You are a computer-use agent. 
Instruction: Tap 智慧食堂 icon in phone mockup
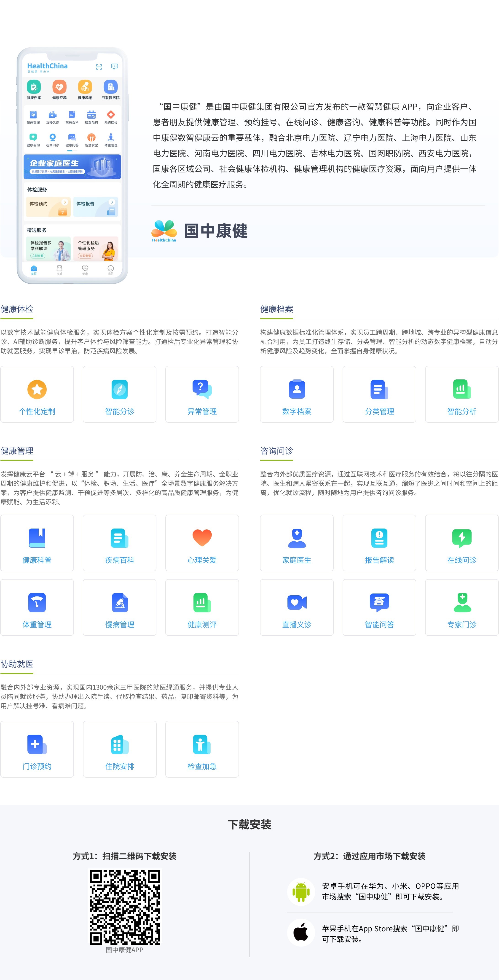[91, 137]
